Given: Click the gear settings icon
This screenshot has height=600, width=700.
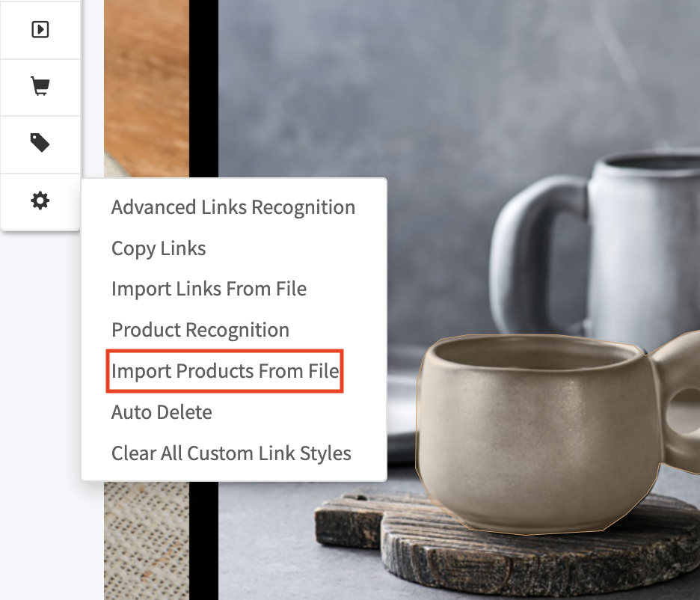Looking at the screenshot, I should coord(40,200).
